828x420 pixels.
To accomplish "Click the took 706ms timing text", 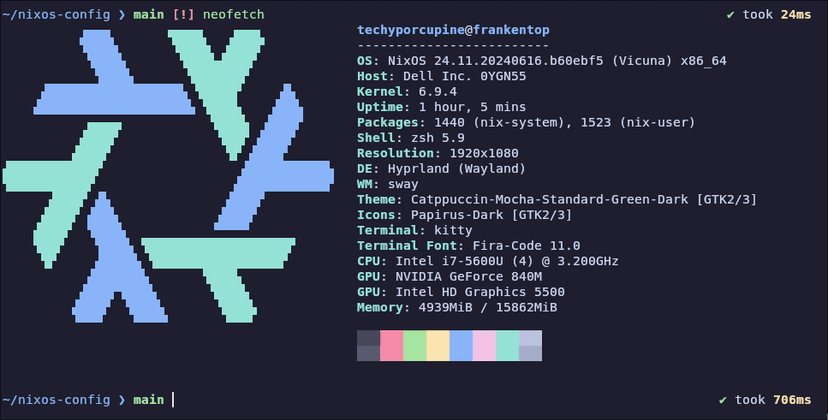I will click(x=773, y=400).
